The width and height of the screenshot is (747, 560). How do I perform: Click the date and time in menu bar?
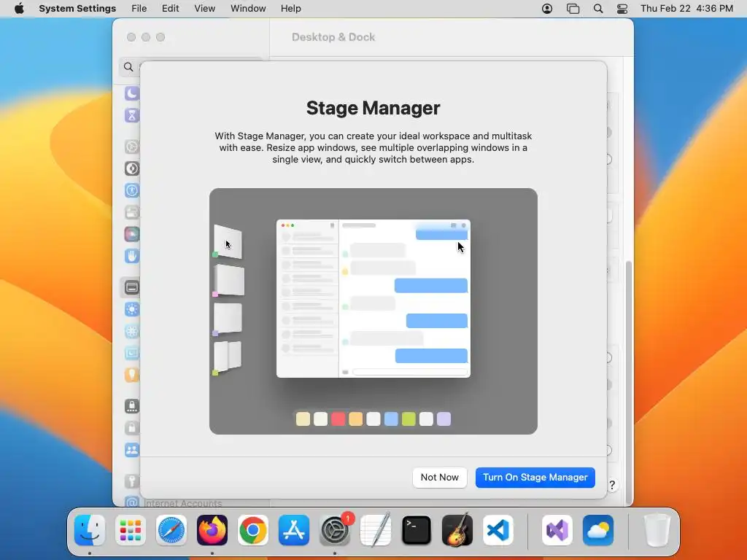[x=686, y=9]
